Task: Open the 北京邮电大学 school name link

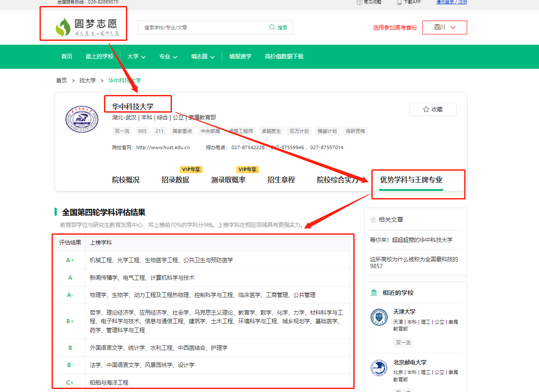Action: [x=410, y=362]
